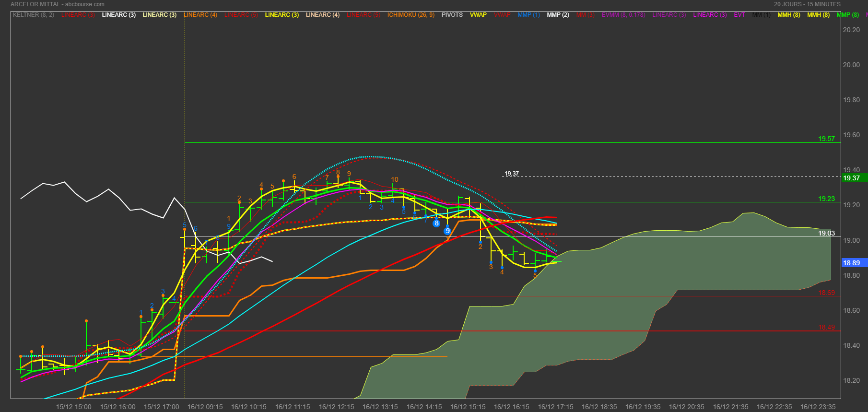
Task: Open the 20 JOURS - 15 MINUTES period label
Action: point(807,4)
